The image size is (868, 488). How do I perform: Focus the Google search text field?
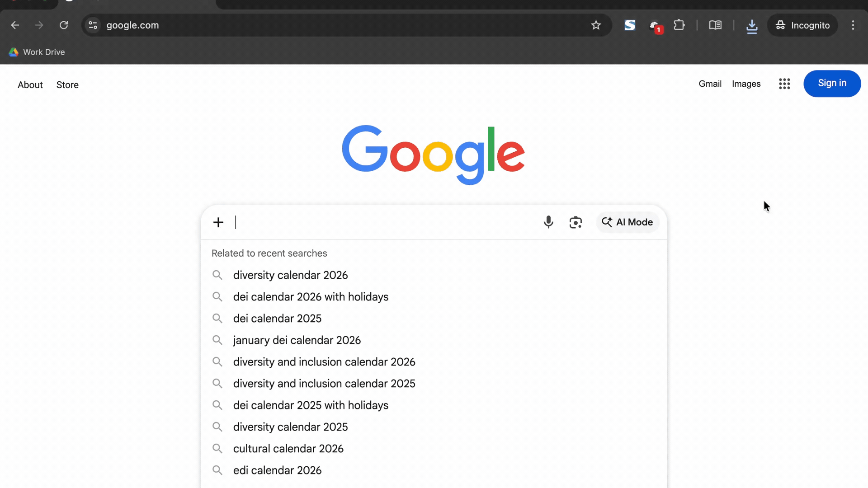[x=384, y=222]
